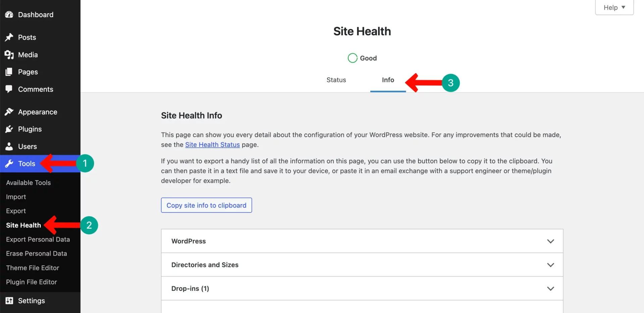Click the green Good status indicator
This screenshot has height=313, width=644.
[352, 58]
